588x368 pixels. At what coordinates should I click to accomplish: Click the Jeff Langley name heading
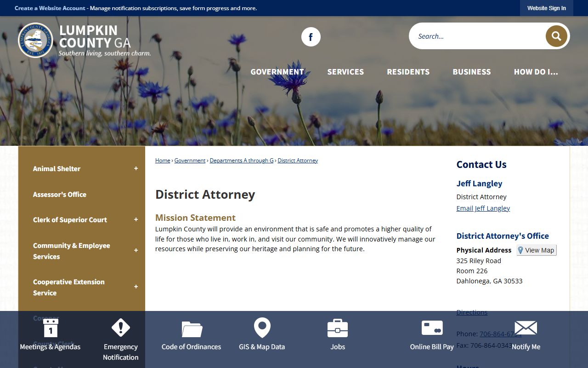pyautogui.click(x=479, y=184)
